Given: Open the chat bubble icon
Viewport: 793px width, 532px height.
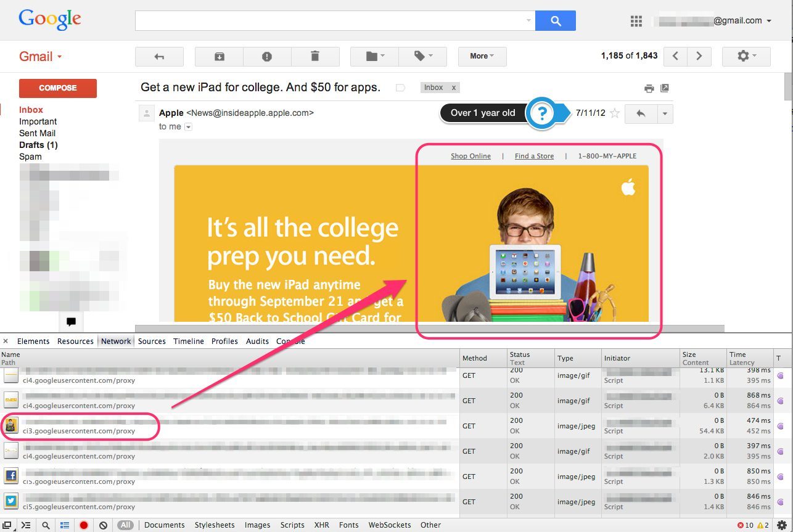Looking at the screenshot, I should pos(71,321).
